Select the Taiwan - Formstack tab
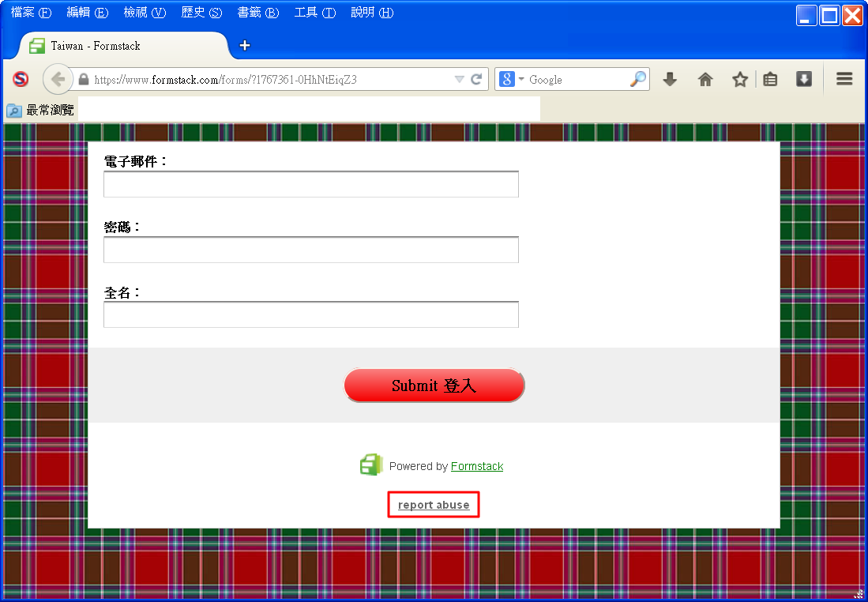The height and width of the screenshot is (602, 868). (x=118, y=46)
